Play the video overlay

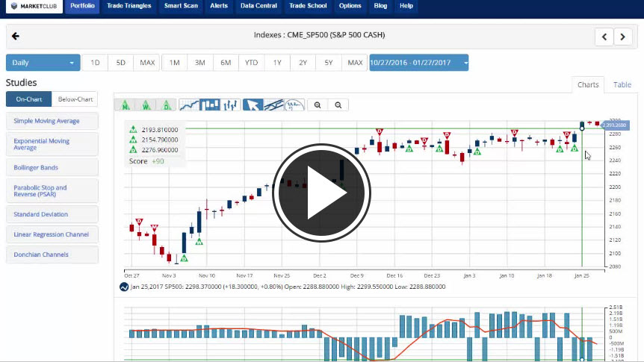click(x=321, y=193)
